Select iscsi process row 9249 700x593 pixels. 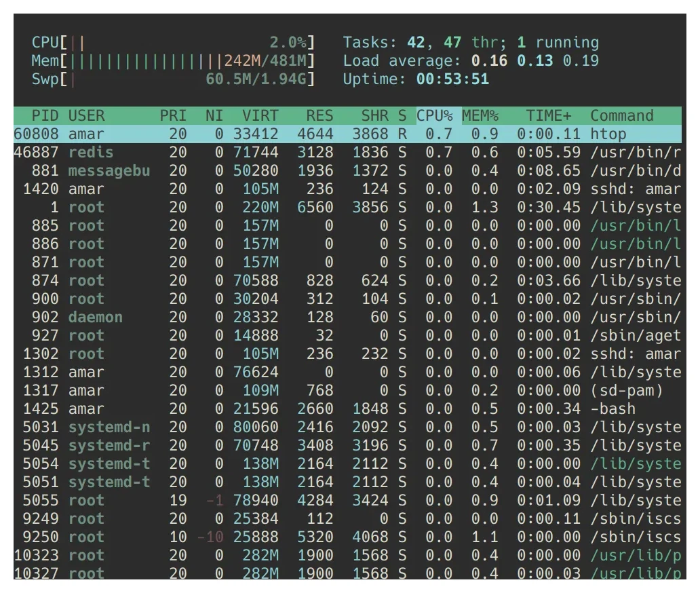347,518
